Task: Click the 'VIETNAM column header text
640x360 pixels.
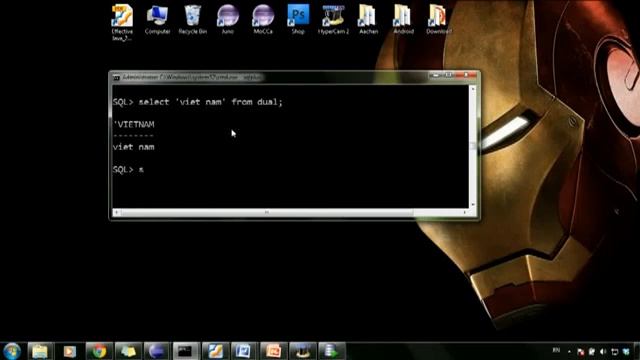Action: (x=134, y=124)
